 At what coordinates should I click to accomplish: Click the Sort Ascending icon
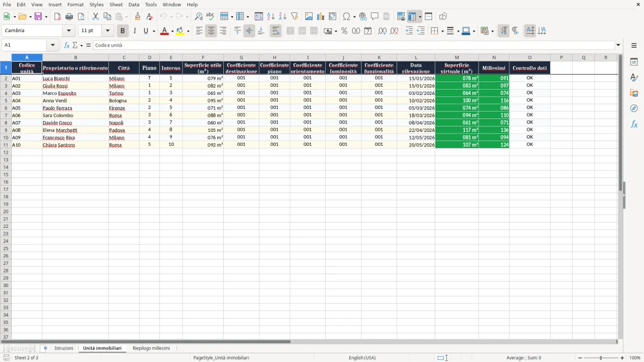(x=271, y=17)
